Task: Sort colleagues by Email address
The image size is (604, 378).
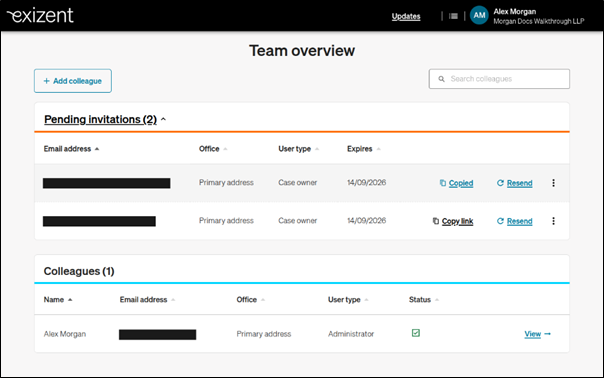Action: (147, 300)
